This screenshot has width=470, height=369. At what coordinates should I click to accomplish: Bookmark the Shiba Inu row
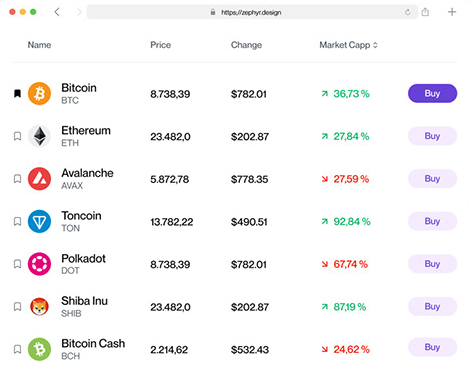17,307
